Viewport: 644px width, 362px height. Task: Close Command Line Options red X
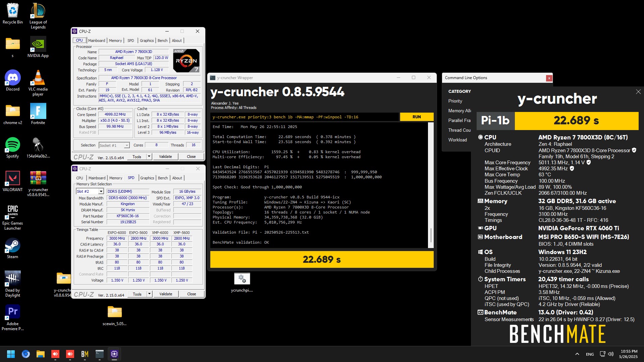coord(549,78)
